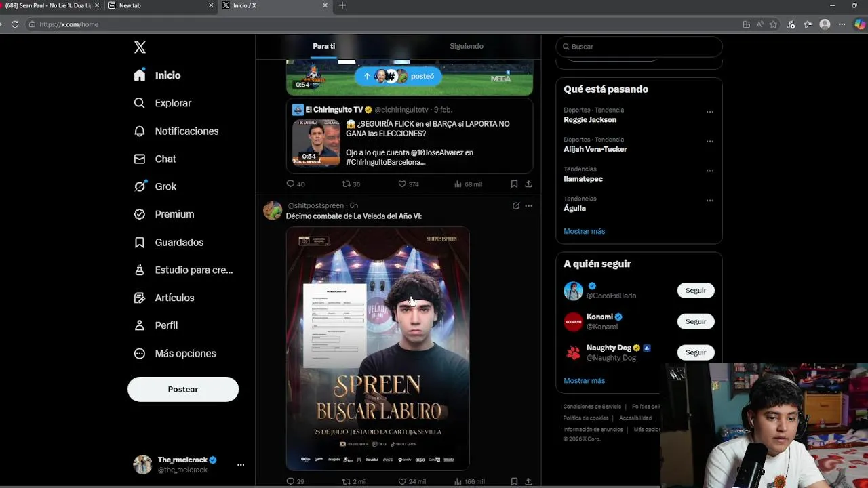
Task: Open browser settings and more menu
Action: pos(842,24)
